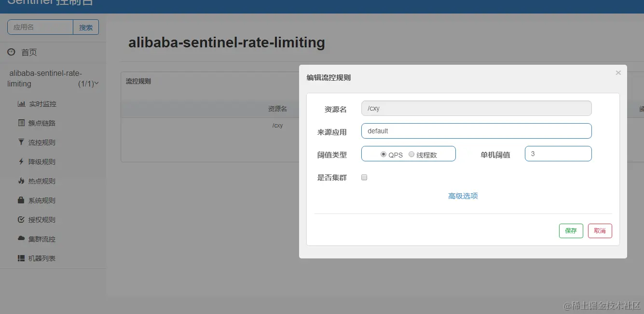This screenshot has width=644, height=314.
Task: Click the 搜索 button
Action: pyautogui.click(x=86, y=28)
